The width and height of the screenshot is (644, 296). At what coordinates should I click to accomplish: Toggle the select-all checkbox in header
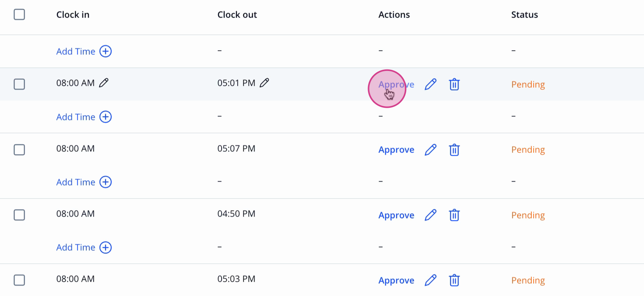tap(19, 15)
